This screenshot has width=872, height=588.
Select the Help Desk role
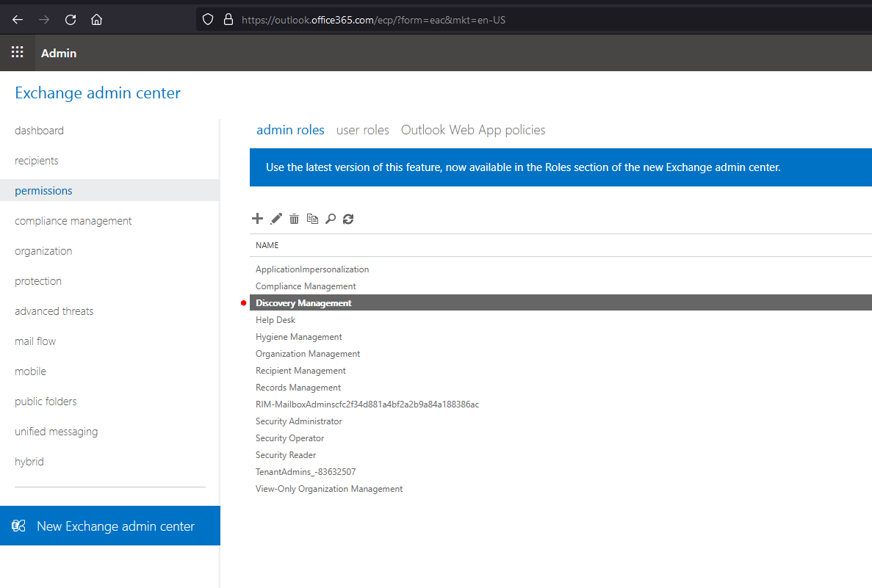(275, 319)
